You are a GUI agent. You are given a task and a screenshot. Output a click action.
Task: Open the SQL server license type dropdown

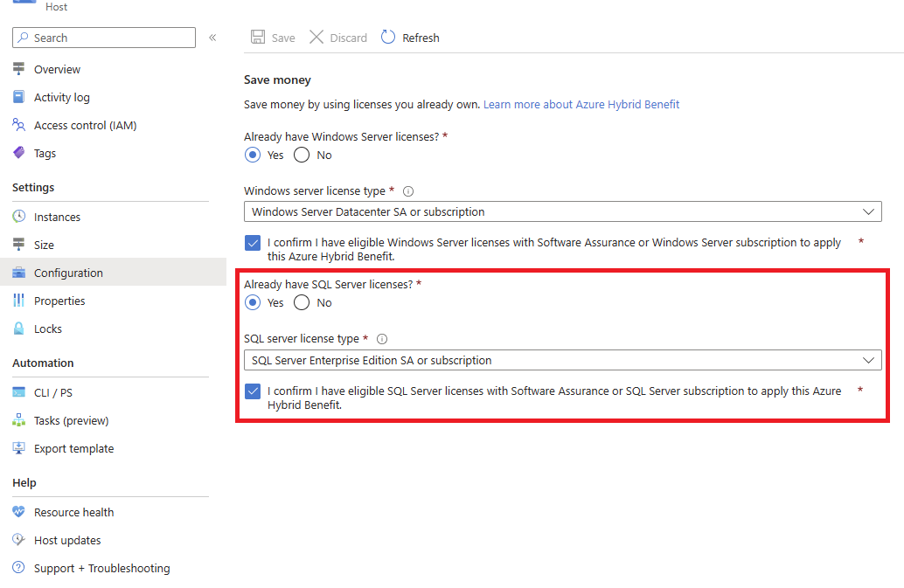[563, 360]
